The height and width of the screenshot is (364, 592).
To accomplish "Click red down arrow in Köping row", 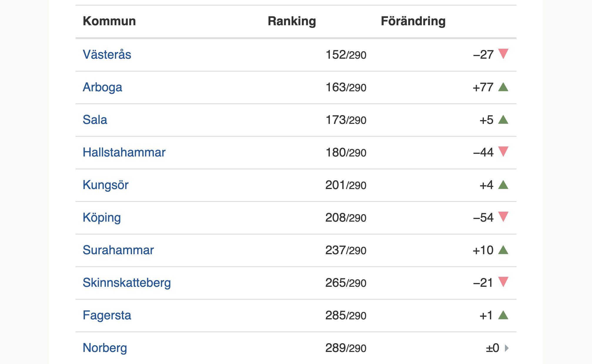I will 503,217.
